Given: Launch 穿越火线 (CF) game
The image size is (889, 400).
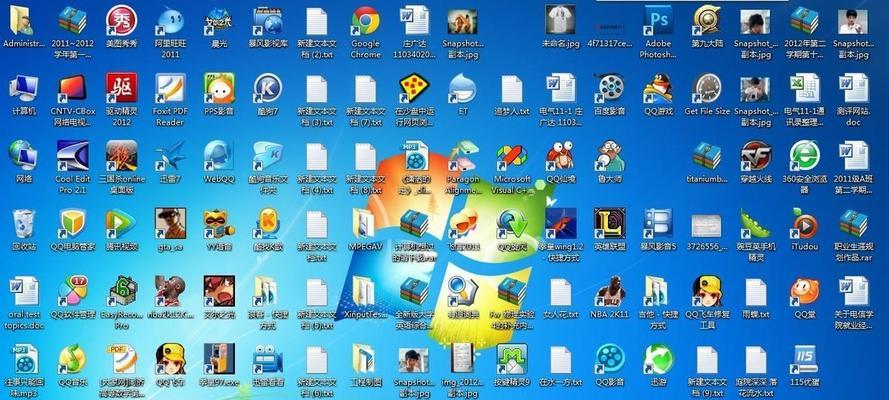Looking at the screenshot, I should pos(756,156).
